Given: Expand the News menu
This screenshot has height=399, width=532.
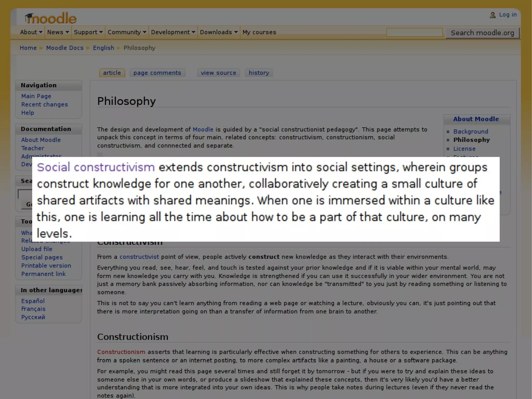Looking at the screenshot, I should [58, 32].
